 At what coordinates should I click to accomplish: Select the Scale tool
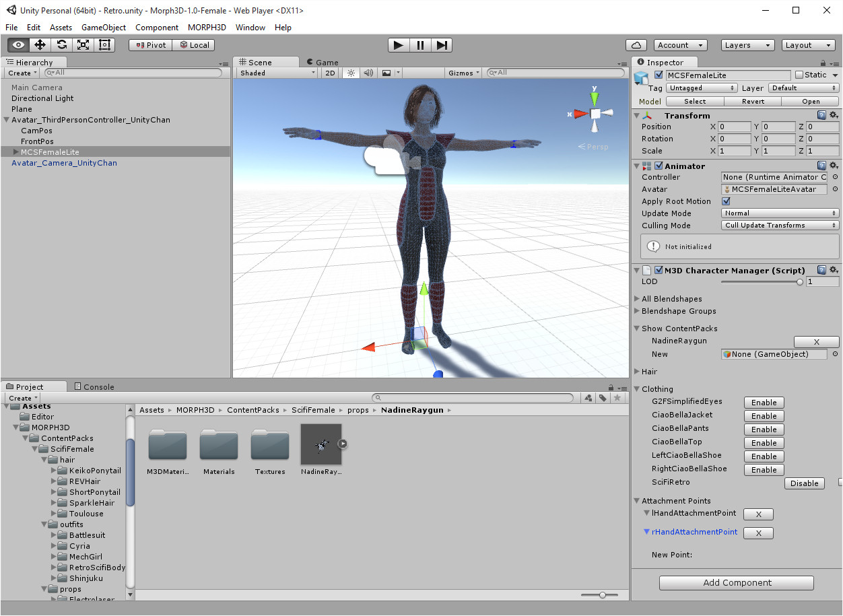[x=83, y=44]
